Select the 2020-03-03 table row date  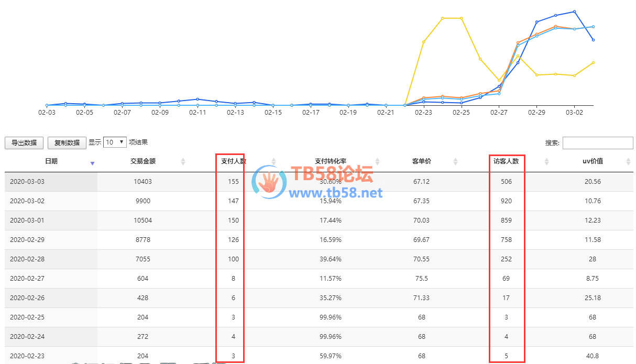[27, 182]
